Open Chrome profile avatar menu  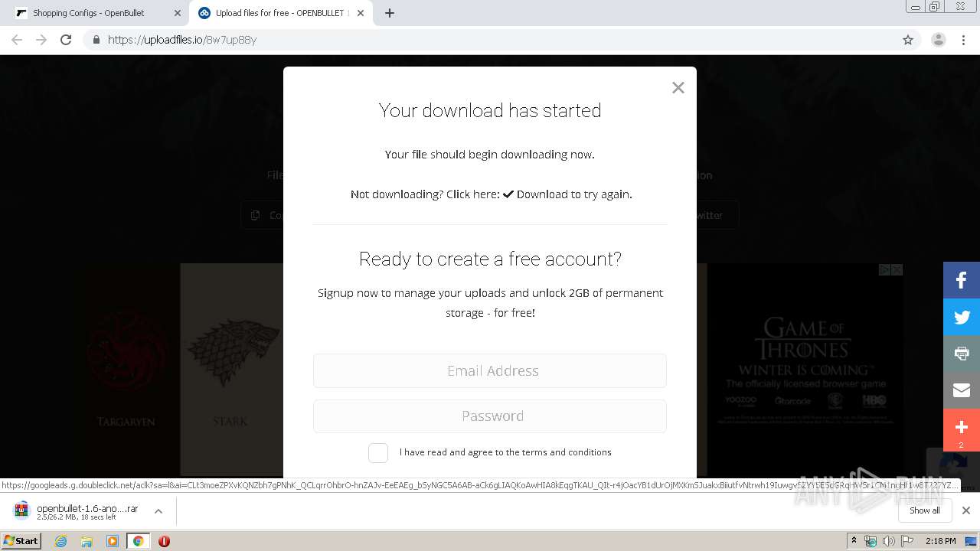pos(939,40)
